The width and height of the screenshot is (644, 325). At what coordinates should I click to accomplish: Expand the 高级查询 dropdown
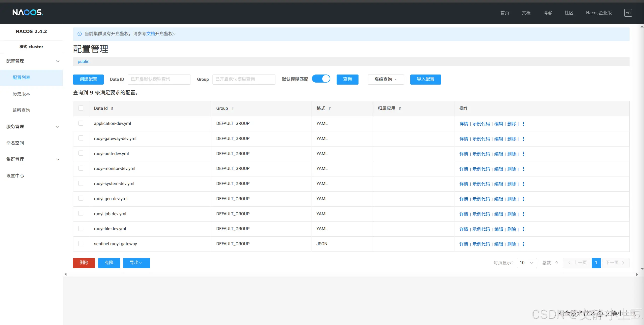[x=386, y=79]
